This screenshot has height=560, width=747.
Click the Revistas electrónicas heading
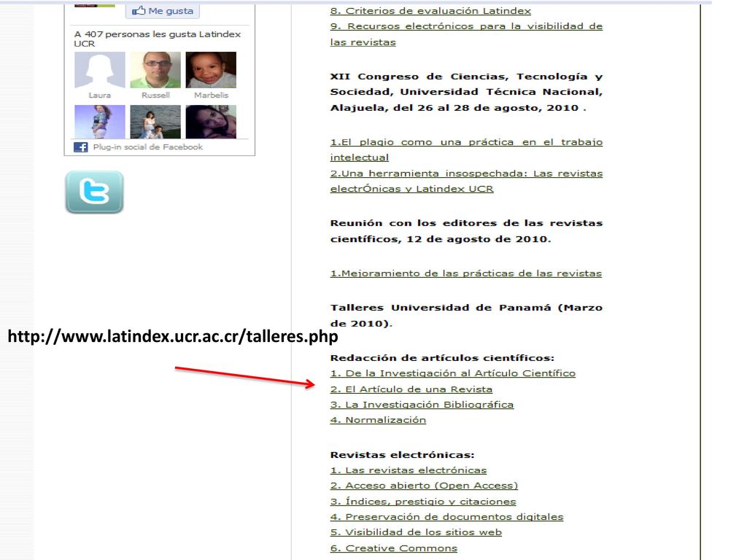pyautogui.click(x=402, y=455)
